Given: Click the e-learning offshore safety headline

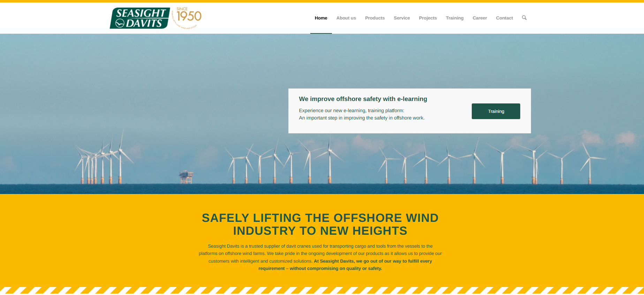Looking at the screenshot, I should [363, 99].
